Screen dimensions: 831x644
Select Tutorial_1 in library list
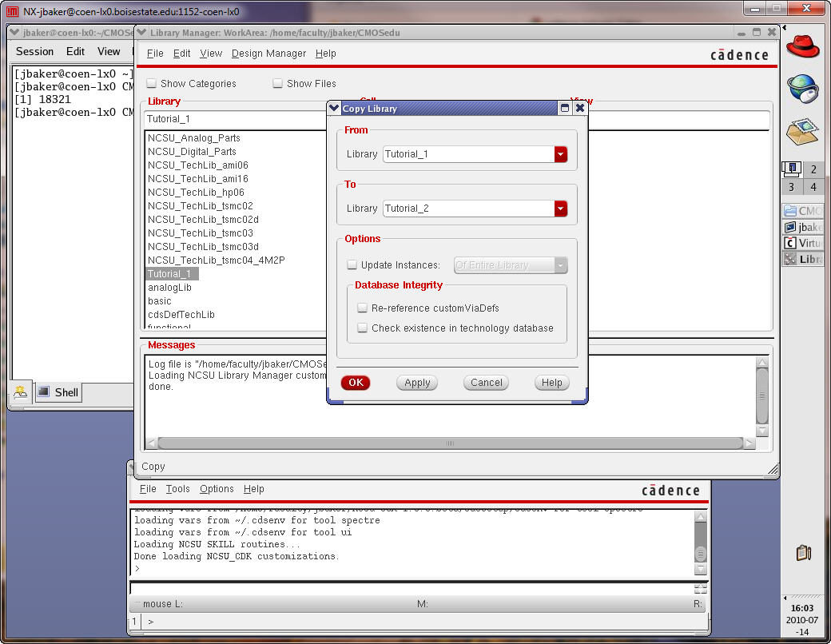click(x=172, y=273)
